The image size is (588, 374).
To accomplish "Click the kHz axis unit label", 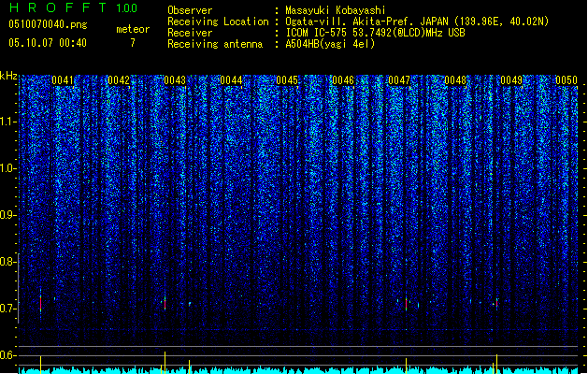I will [x=8, y=76].
